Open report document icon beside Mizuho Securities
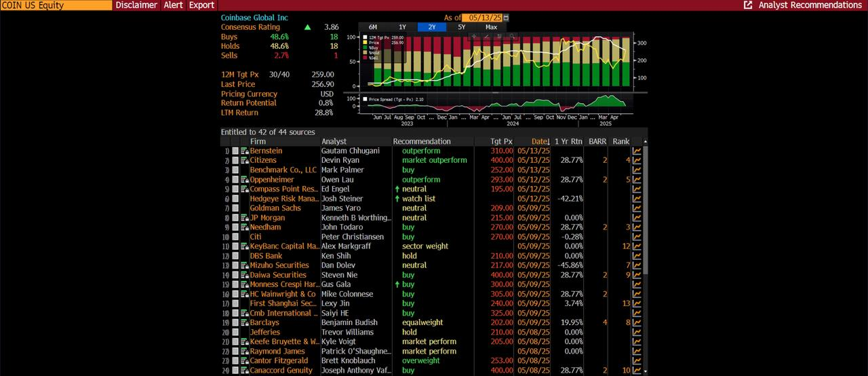 coord(245,265)
